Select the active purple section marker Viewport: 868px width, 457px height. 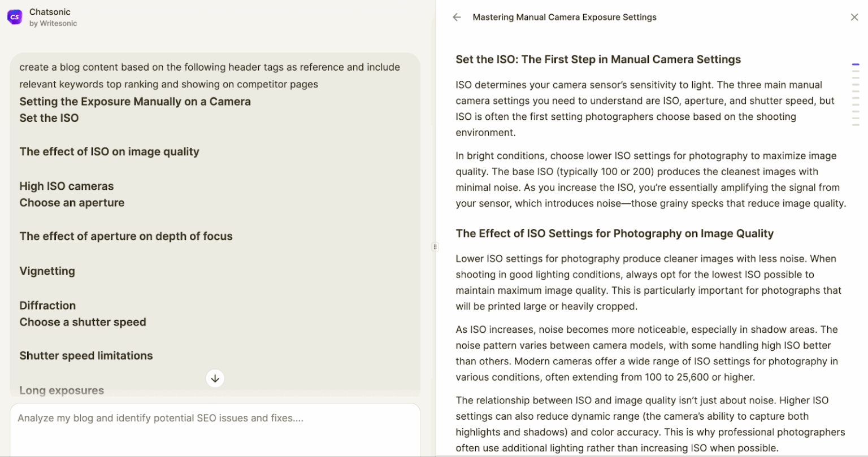pyautogui.click(x=856, y=64)
